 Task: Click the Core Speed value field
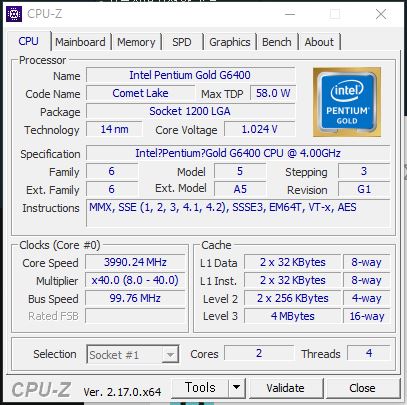(135, 262)
